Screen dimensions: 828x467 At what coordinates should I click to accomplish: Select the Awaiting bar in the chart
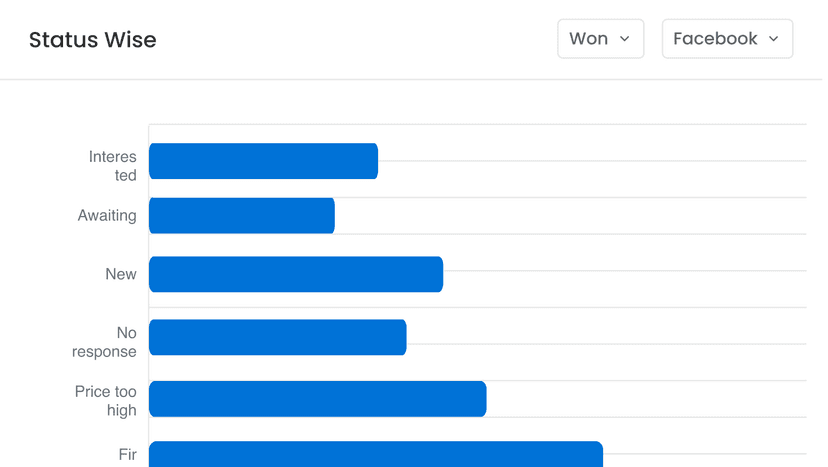click(x=241, y=216)
